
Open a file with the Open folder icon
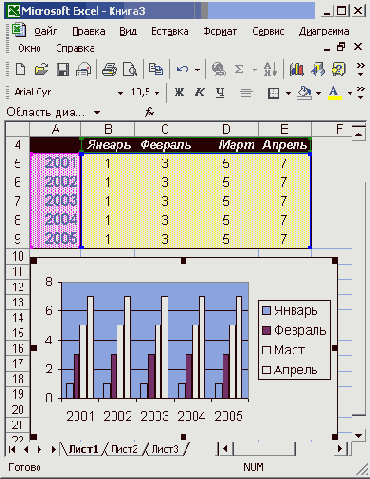41,69
